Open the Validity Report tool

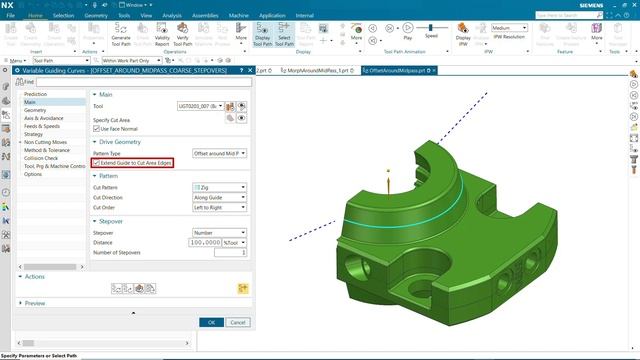click(162, 34)
